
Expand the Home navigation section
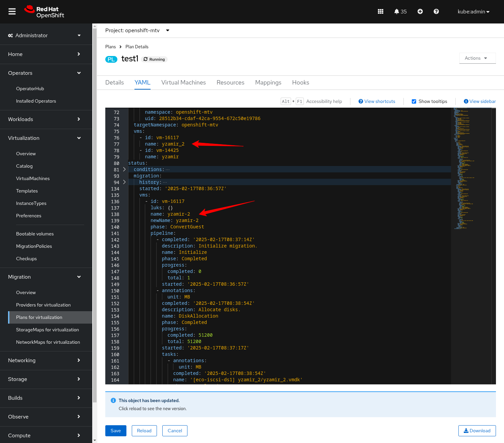pos(46,54)
